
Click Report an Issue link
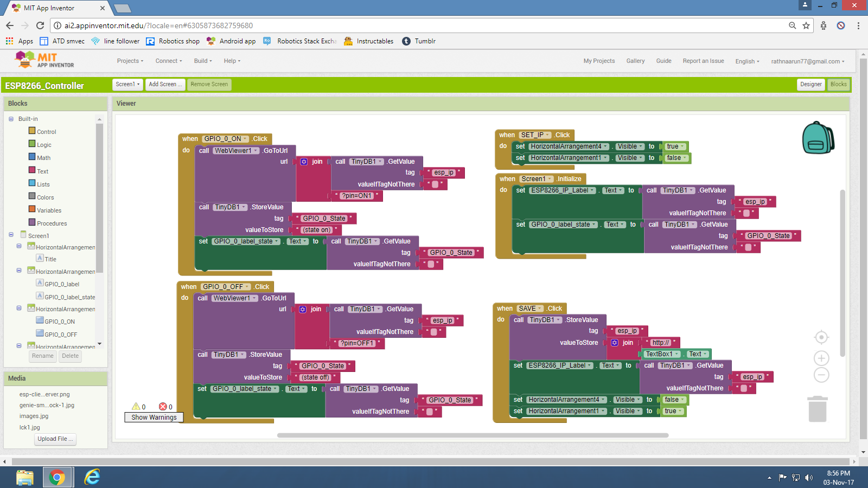pos(703,61)
